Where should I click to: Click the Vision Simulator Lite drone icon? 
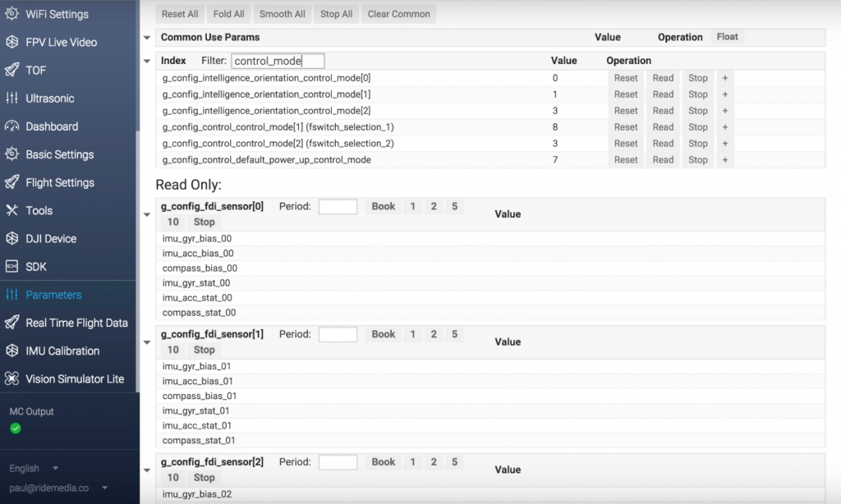pyautogui.click(x=11, y=379)
